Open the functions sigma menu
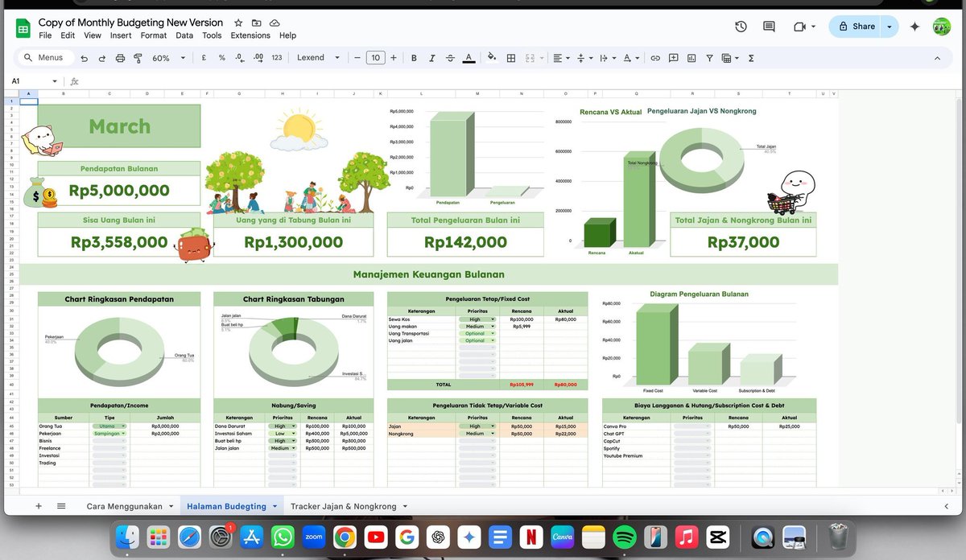966x560 pixels. [x=751, y=58]
